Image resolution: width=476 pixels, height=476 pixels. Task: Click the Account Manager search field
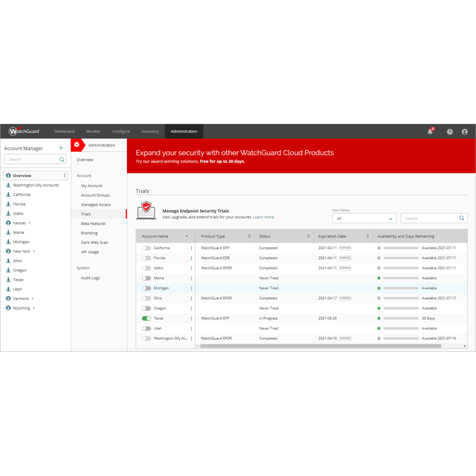pos(35,159)
